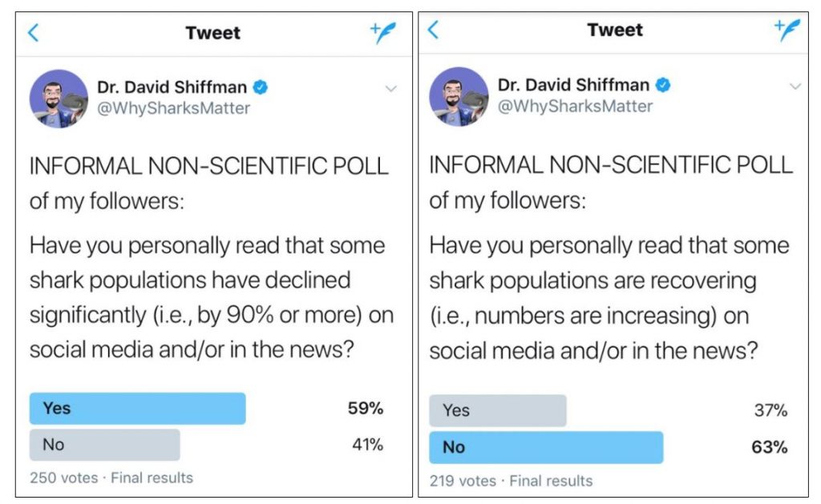
Task: Select the No 41% poll bar
Action: [104, 445]
